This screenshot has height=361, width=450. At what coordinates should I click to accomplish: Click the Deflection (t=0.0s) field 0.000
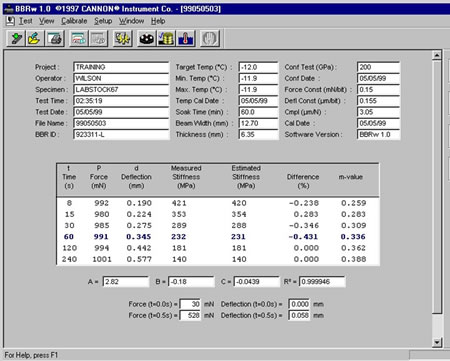[299, 304]
